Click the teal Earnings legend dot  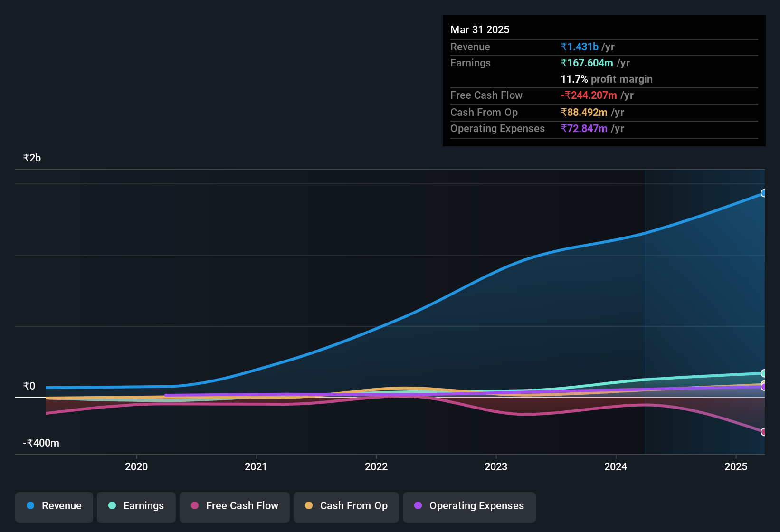(112, 505)
